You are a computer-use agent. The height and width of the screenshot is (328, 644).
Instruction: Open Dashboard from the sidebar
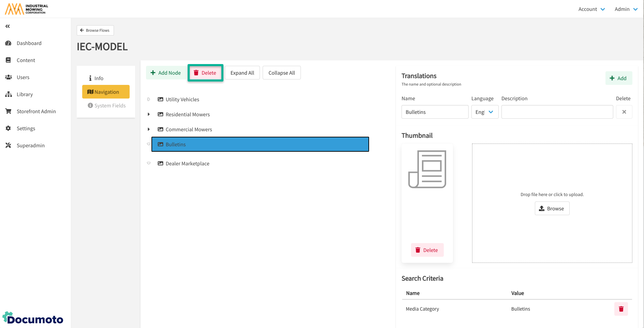point(29,43)
